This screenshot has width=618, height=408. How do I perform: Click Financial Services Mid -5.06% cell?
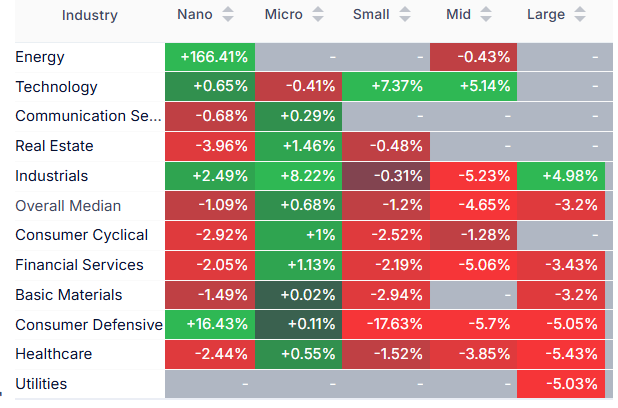(x=474, y=265)
